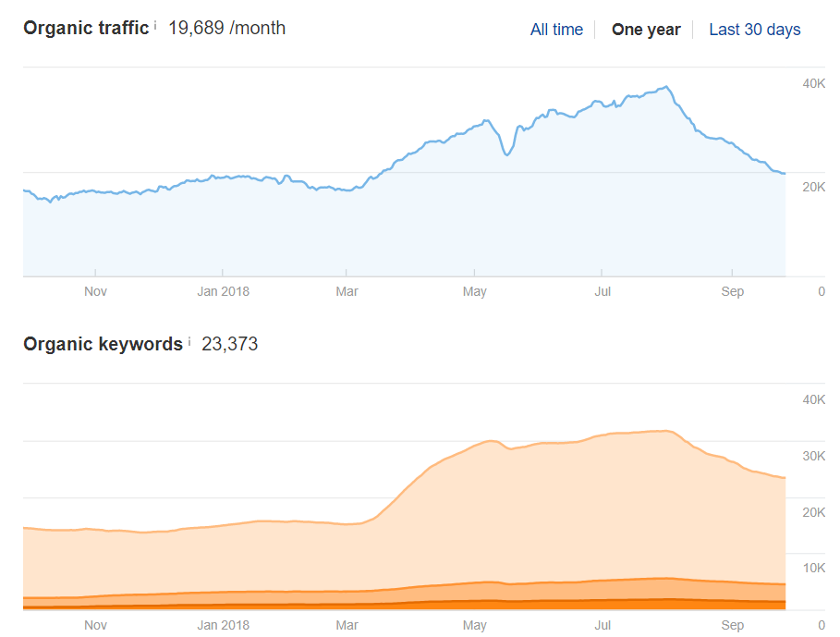Click the 19,689 /month traffic value
Image resolution: width=840 pixels, height=637 pixels.
tap(226, 28)
